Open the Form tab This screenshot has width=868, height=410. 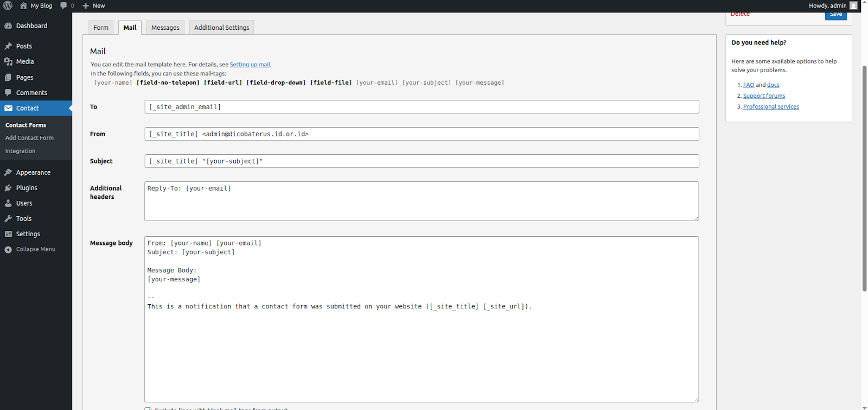[x=101, y=28]
